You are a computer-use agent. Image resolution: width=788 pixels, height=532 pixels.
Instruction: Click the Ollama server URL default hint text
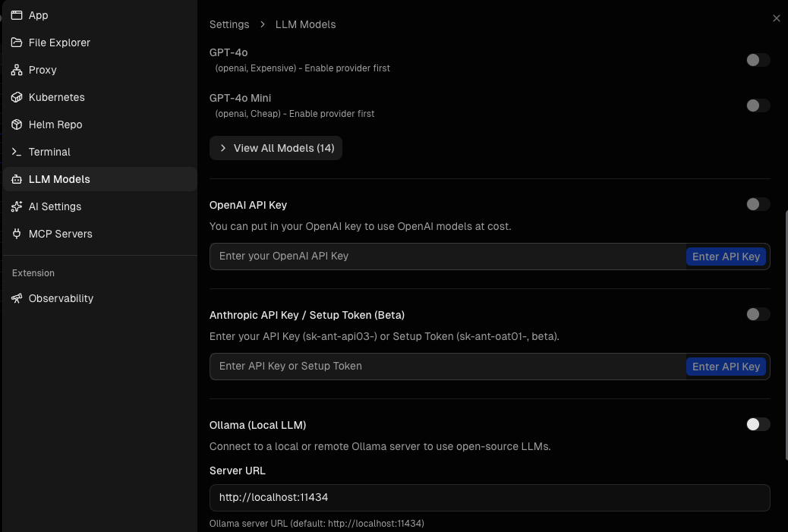click(x=317, y=524)
